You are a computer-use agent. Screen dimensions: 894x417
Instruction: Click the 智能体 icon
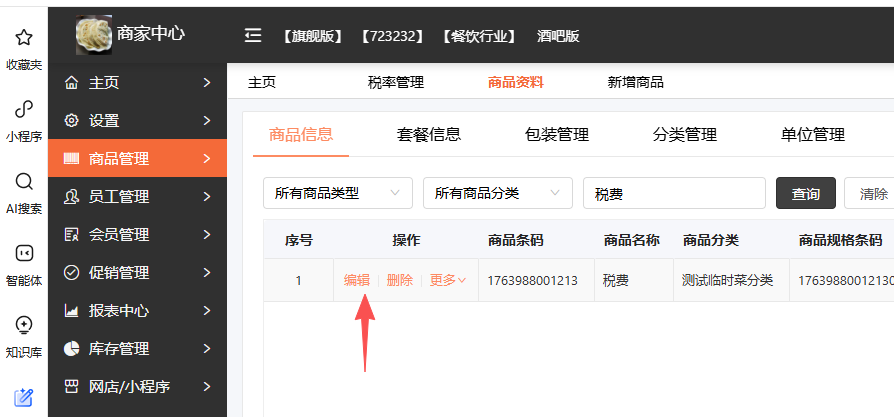pyautogui.click(x=24, y=254)
